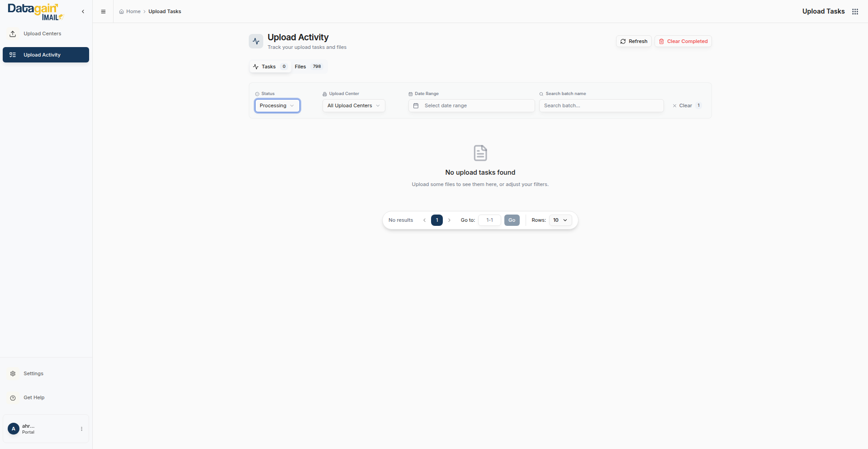868x449 pixels.
Task: Click the Upload Centers sidebar item
Action: click(42, 33)
